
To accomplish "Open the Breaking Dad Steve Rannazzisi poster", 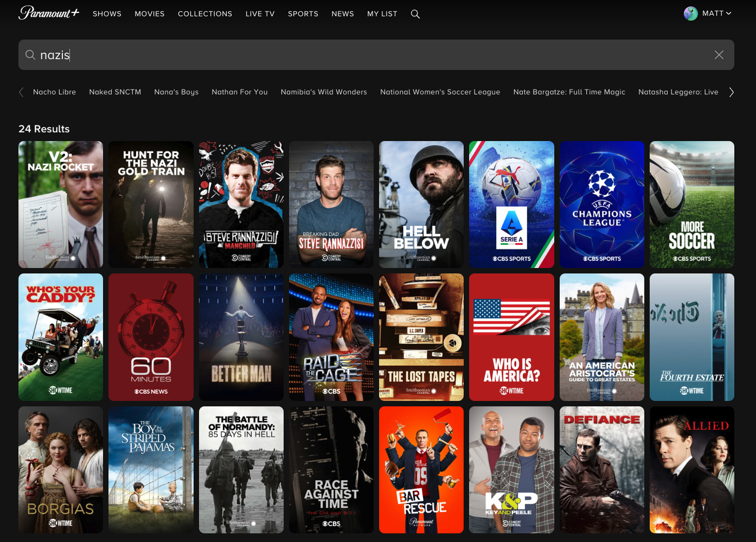I will (331, 204).
